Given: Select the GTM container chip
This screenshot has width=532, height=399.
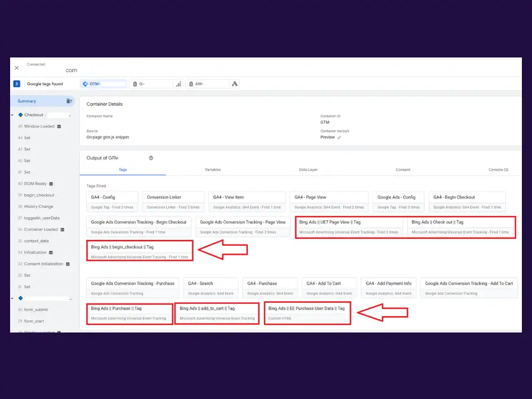Looking at the screenshot, I should [103, 84].
